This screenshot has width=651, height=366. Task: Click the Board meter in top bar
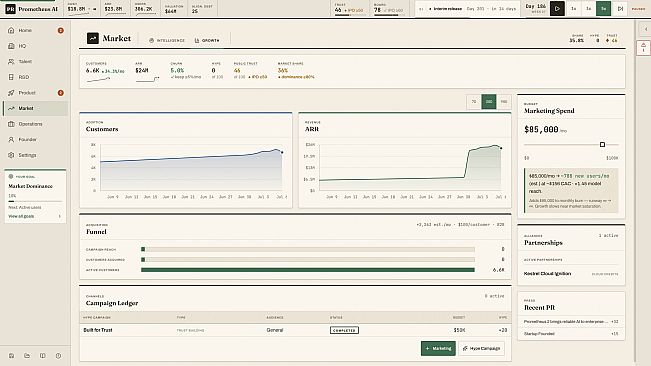pos(388,9)
